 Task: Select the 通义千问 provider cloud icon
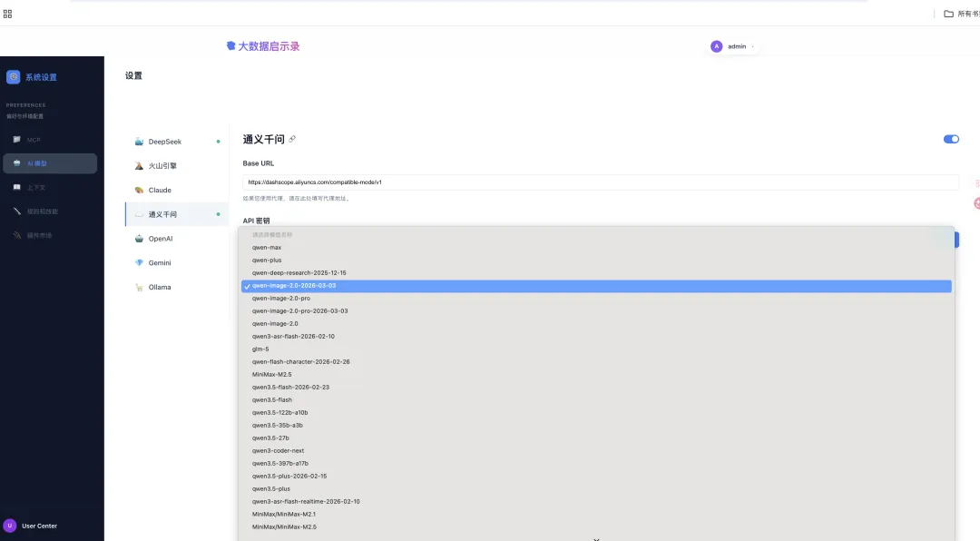139,214
